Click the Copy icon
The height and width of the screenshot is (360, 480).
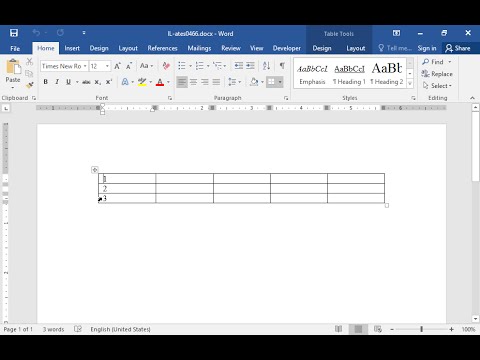click(30, 73)
